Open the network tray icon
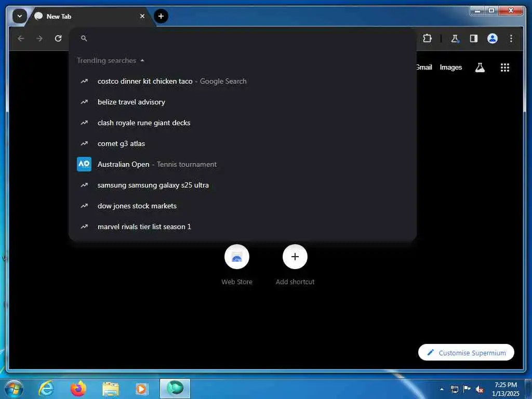 coord(454,389)
